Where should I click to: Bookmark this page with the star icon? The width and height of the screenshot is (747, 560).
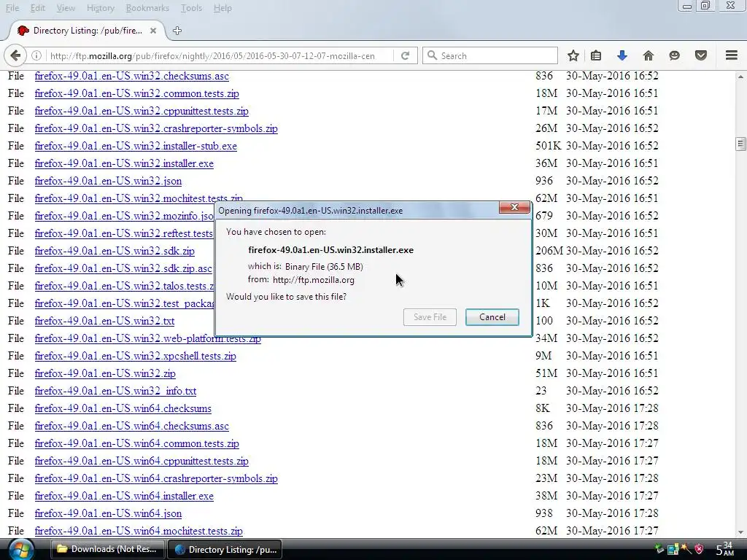click(573, 55)
